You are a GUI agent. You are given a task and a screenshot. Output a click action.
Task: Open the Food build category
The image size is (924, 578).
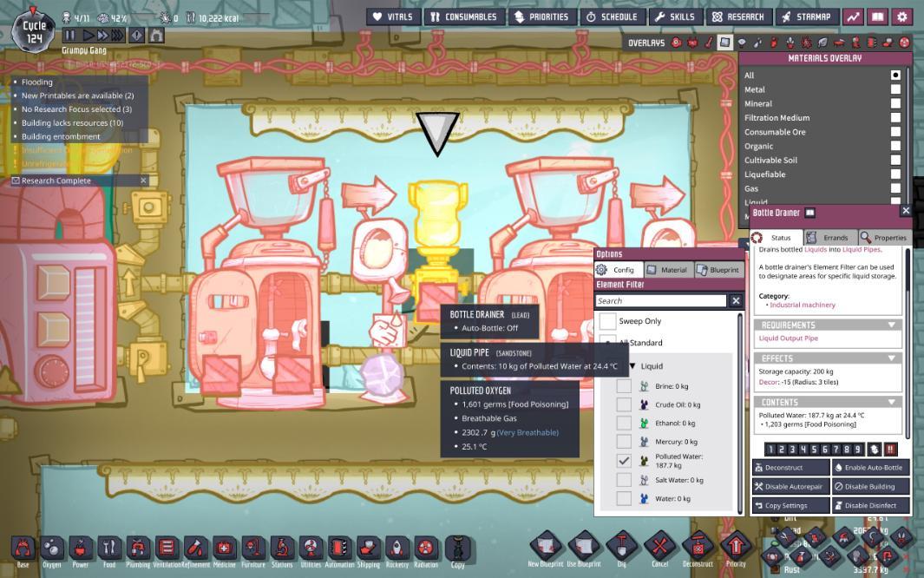(x=109, y=548)
